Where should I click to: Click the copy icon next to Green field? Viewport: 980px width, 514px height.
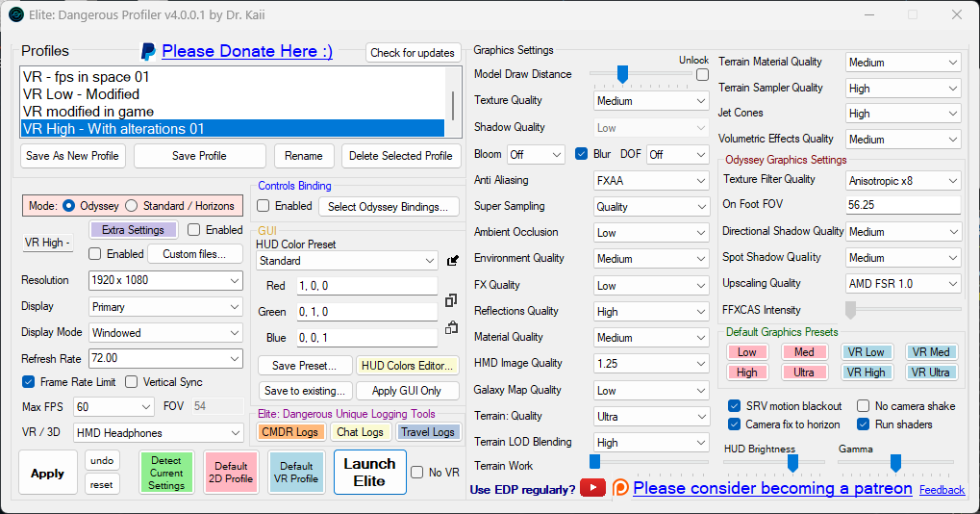pyautogui.click(x=451, y=300)
